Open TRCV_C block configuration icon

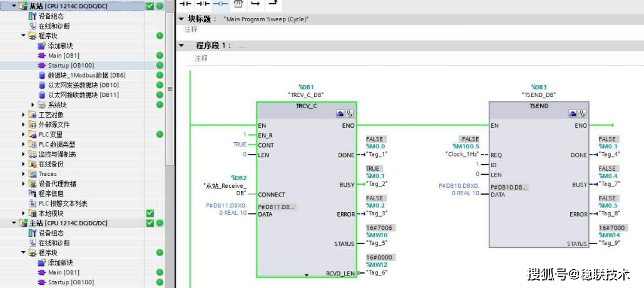[341, 114]
